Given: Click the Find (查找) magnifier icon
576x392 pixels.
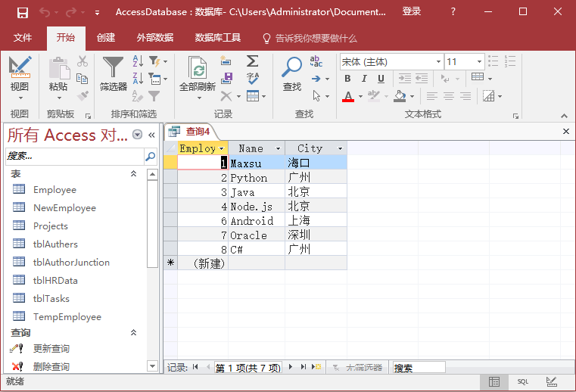Looking at the screenshot, I should pos(292,69).
